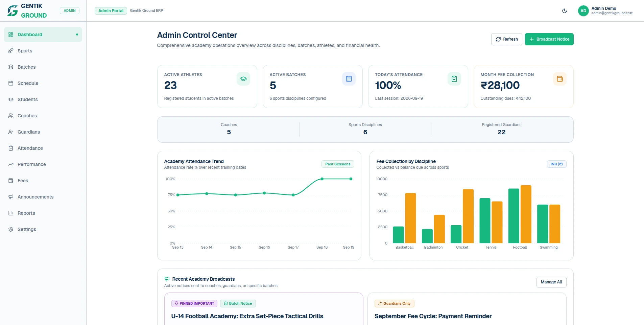
Task: Navigate to Attendance
Action: pyautogui.click(x=43, y=148)
